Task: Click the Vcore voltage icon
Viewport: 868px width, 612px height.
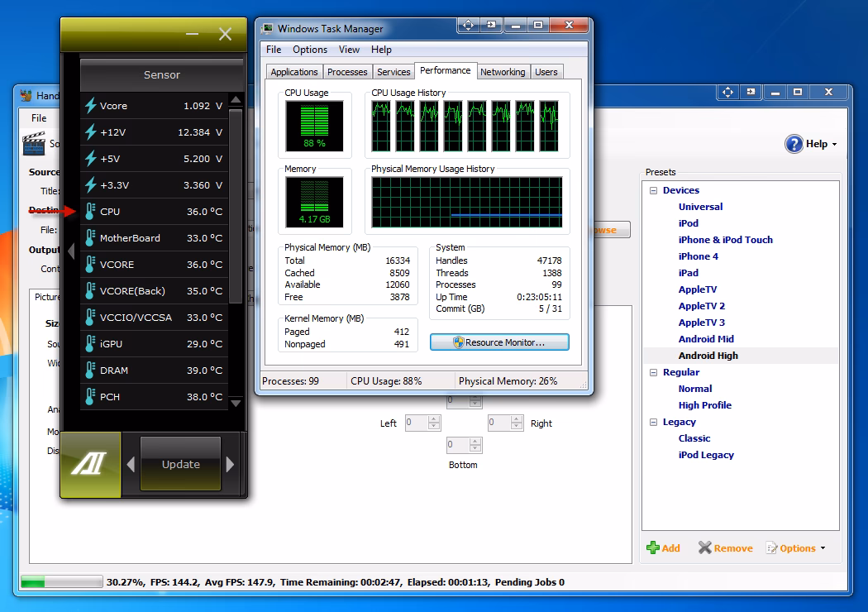Action: 89,106
